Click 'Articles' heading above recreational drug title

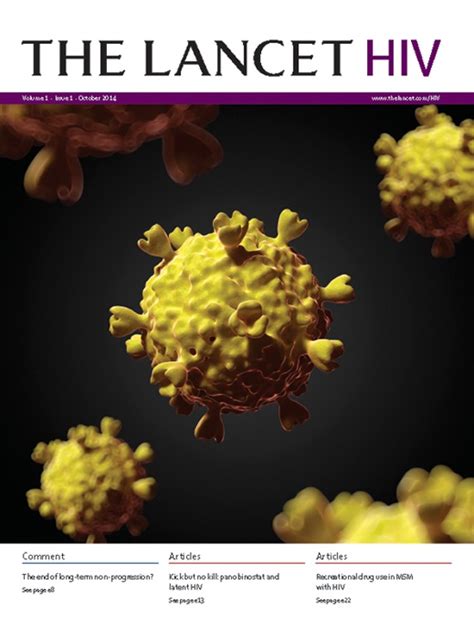tap(332, 556)
